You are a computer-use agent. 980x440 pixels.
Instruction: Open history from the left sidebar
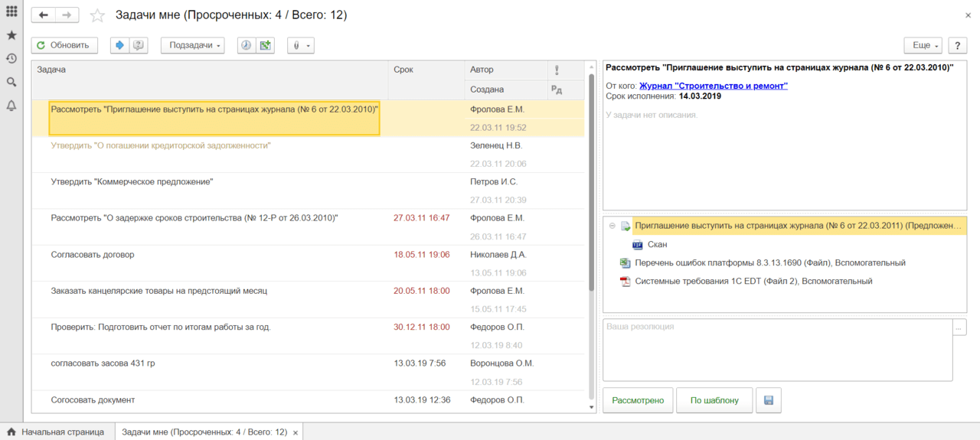coord(11,59)
